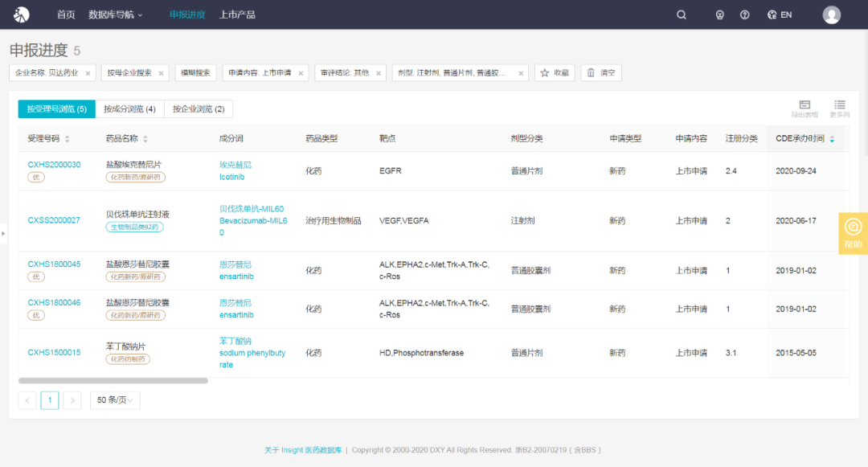Select the 上市产品 navigation item
The width and height of the screenshot is (868, 467).
[x=237, y=14]
